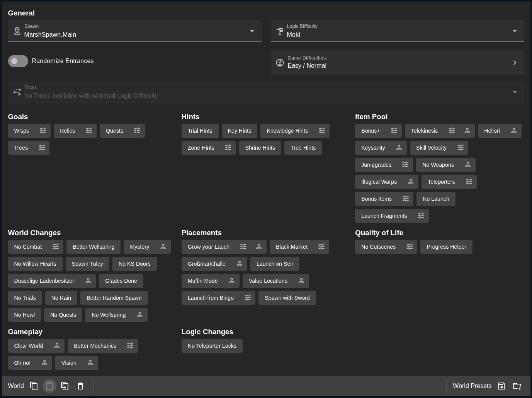Toggle the No Willow Hearts chip
This screenshot has height=398, width=532.
tap(35, 264)
